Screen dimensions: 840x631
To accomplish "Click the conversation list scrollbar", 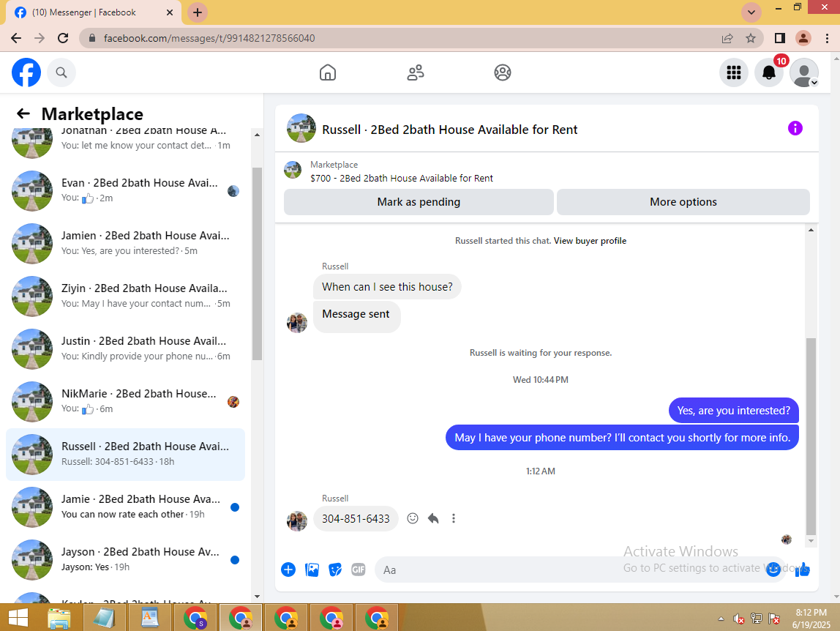I will point(257,264).
